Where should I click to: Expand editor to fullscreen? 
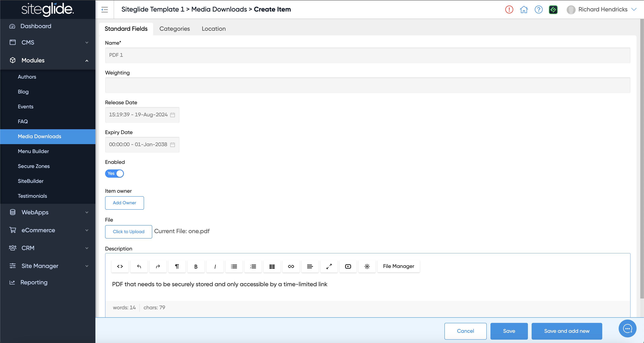[x=329, y=266]
